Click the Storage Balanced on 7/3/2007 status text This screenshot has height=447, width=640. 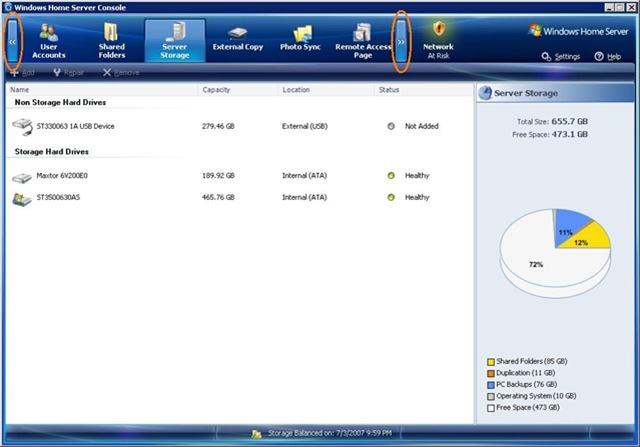tap(330, 433)
